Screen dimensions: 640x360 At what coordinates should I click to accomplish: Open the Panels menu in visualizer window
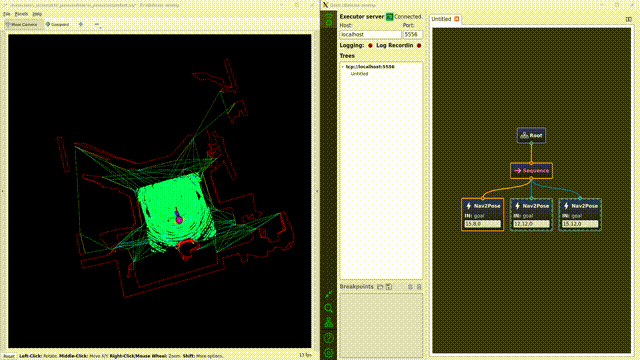click(21, 13)
